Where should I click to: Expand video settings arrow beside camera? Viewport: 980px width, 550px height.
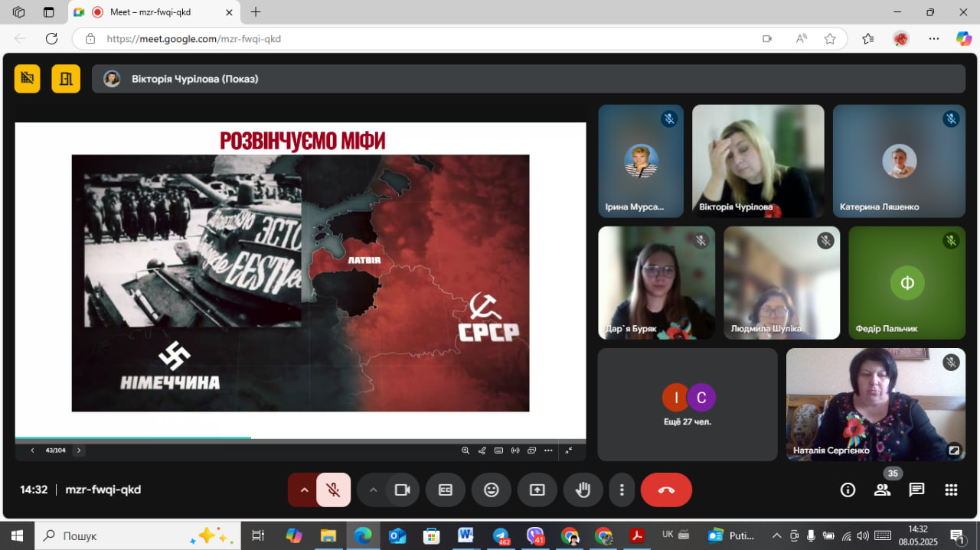(373, 490)
